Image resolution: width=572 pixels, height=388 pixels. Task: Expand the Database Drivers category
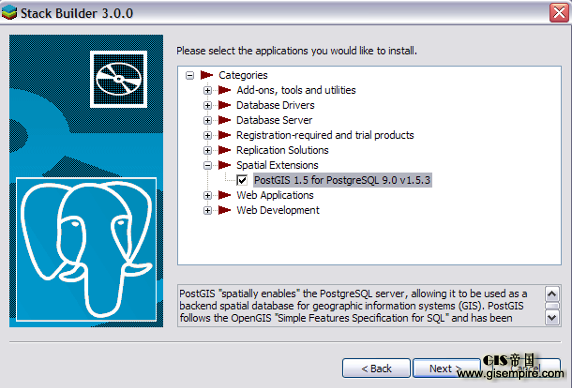[208, 105]
